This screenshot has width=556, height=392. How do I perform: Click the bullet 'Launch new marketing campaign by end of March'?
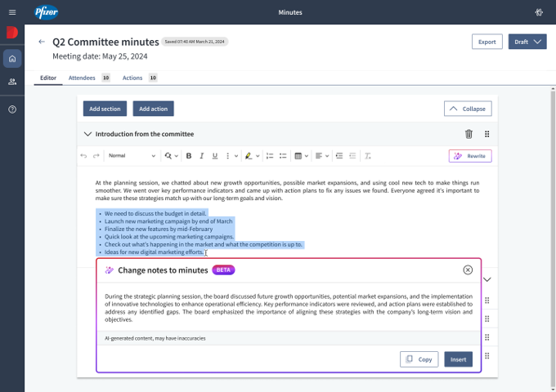(168, 221)
